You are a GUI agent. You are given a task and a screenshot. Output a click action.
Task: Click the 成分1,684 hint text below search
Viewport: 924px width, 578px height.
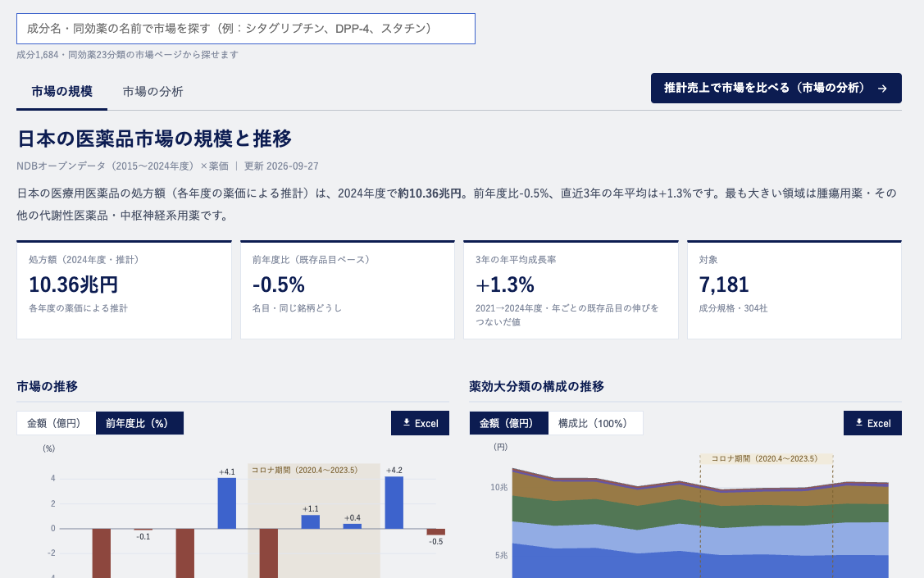coord(127,55)
